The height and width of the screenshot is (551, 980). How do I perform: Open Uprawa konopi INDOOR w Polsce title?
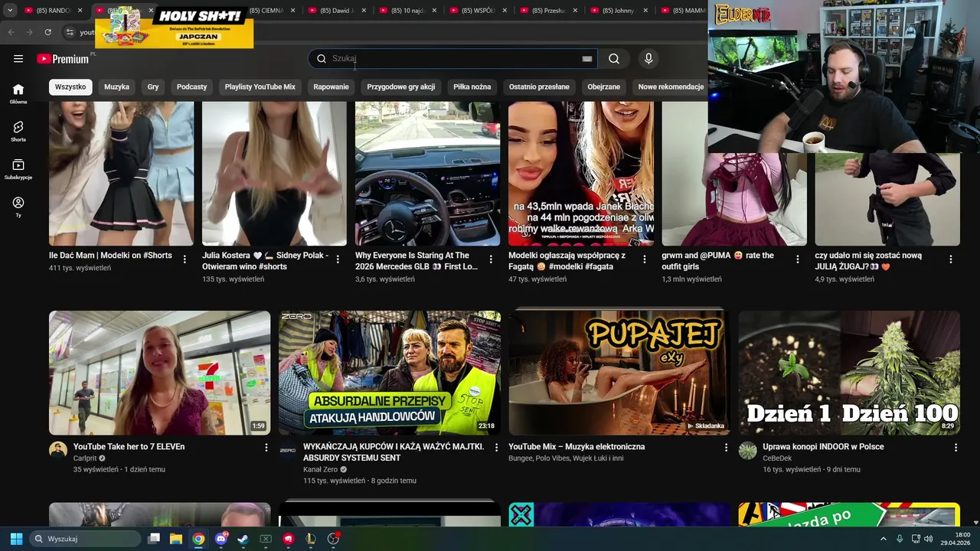point(823,446)
